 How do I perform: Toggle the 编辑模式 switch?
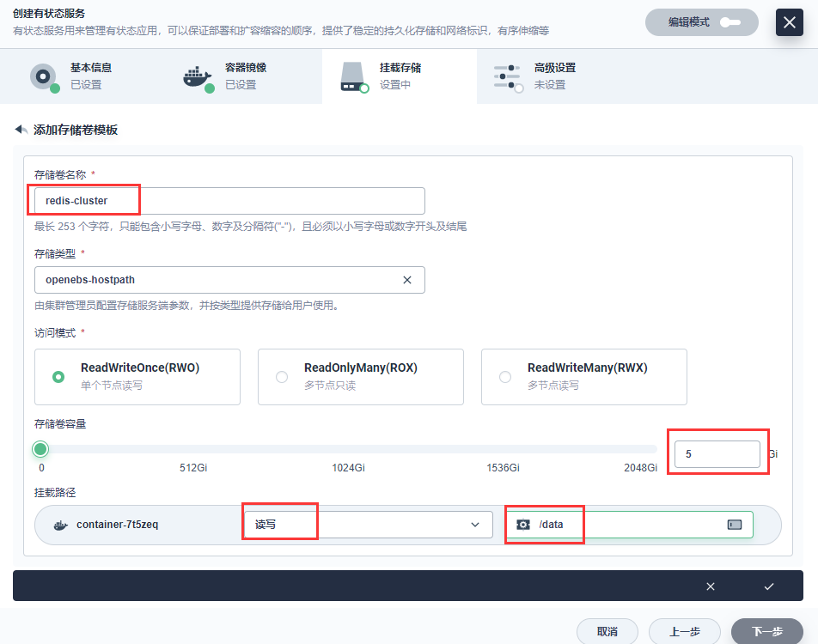tap(731, 22)
